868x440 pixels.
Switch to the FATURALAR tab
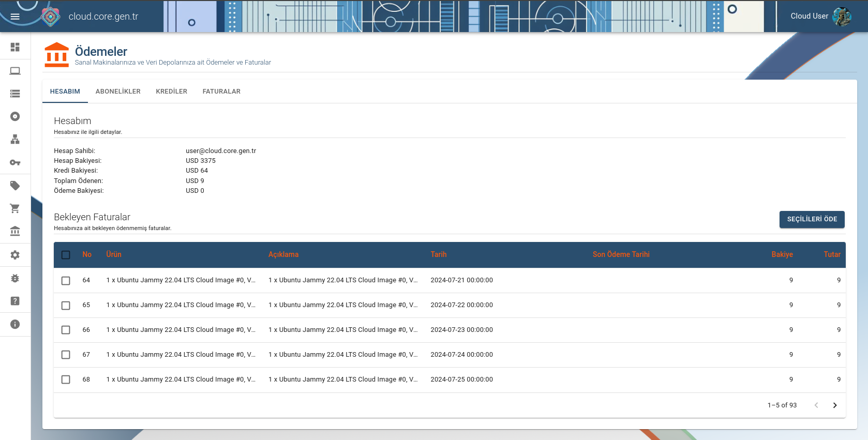tap(221, 92)
